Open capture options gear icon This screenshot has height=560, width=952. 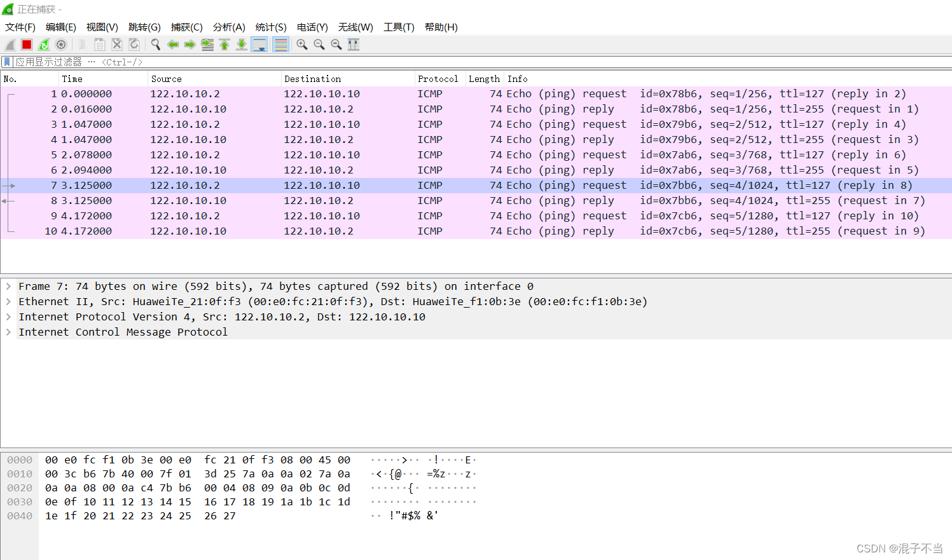click(61, 44)
